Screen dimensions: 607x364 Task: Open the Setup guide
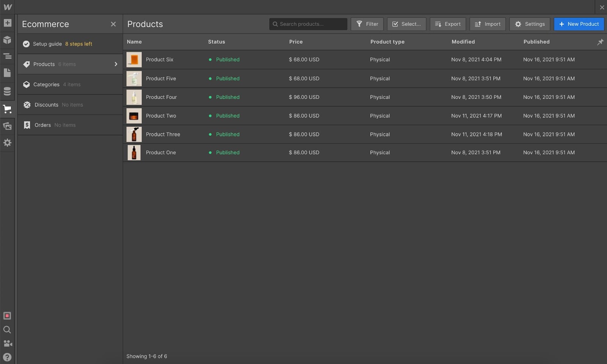[x=70, y=44]
